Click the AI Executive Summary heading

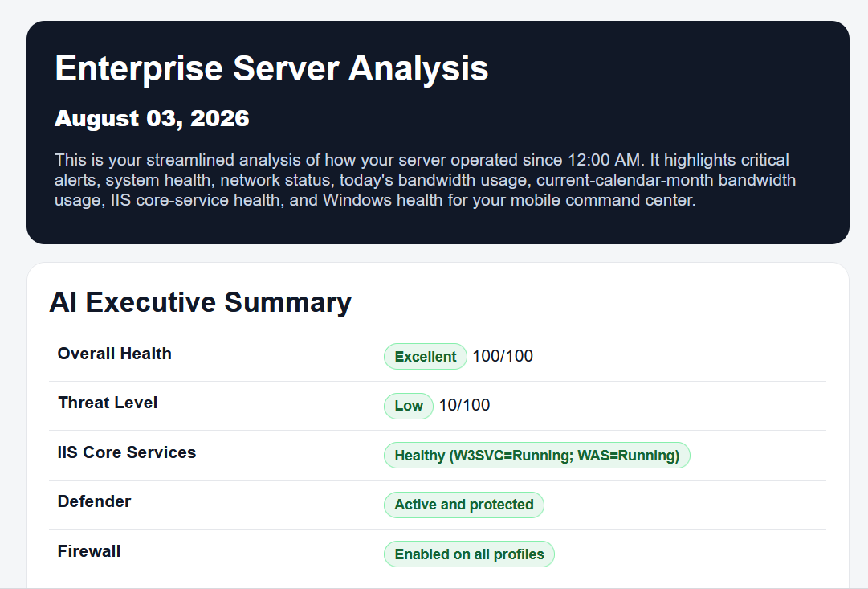pyautogui.click(x=201, y=302)
